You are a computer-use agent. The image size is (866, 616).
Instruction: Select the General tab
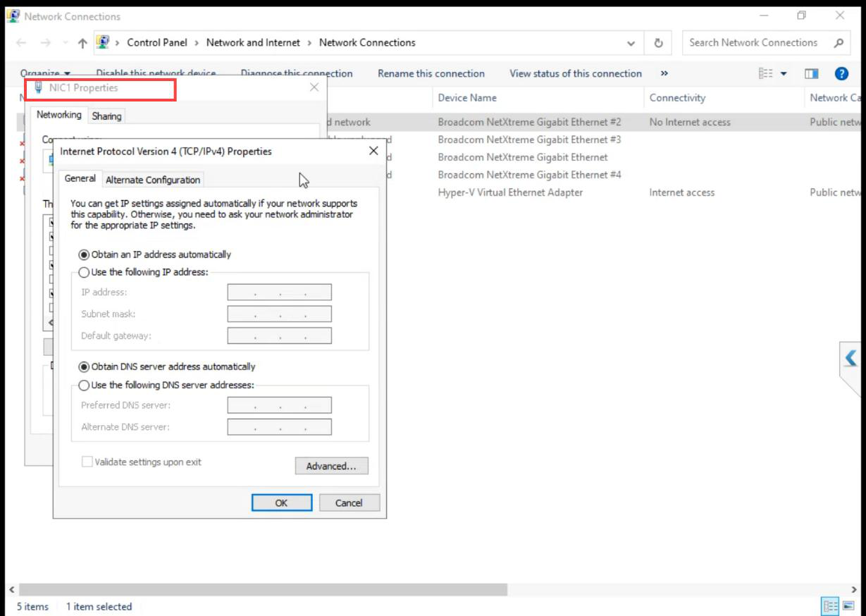80,178
